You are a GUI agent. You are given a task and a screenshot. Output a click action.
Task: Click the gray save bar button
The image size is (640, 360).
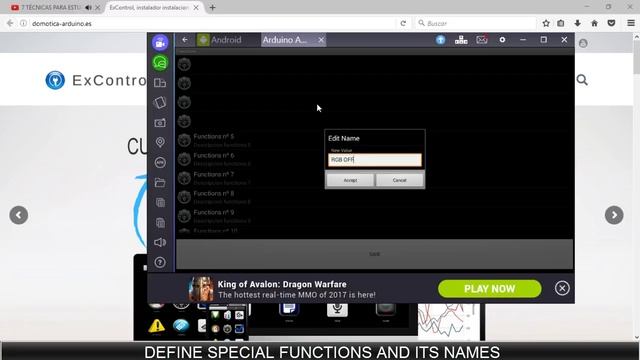click(x=374, y=254)
